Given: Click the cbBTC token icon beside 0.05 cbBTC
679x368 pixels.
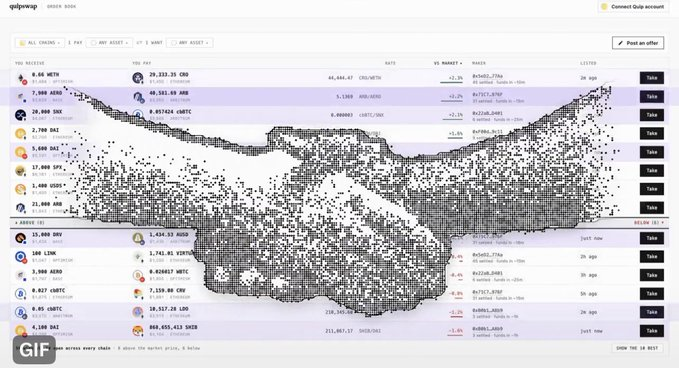Looking at the screenshot, I should 20,313.
